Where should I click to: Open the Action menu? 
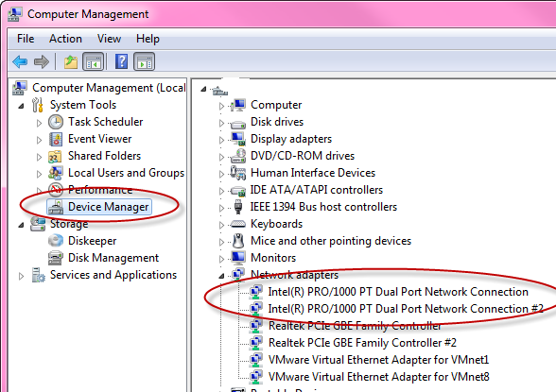point(65,38)
